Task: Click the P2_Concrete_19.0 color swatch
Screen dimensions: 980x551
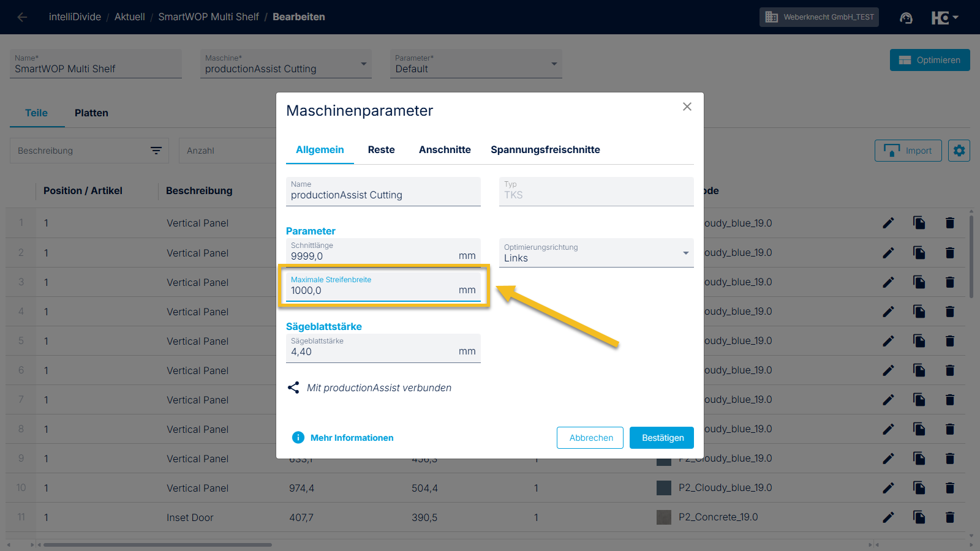Action: 664,517
